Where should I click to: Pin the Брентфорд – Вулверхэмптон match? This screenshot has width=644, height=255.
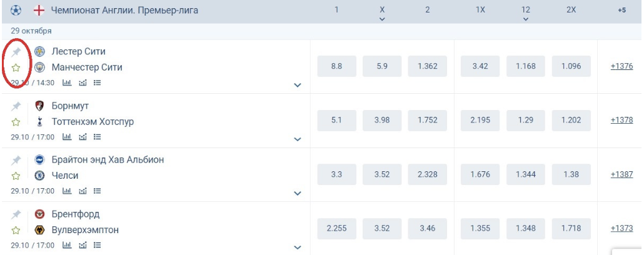click(x=16, y=214)
